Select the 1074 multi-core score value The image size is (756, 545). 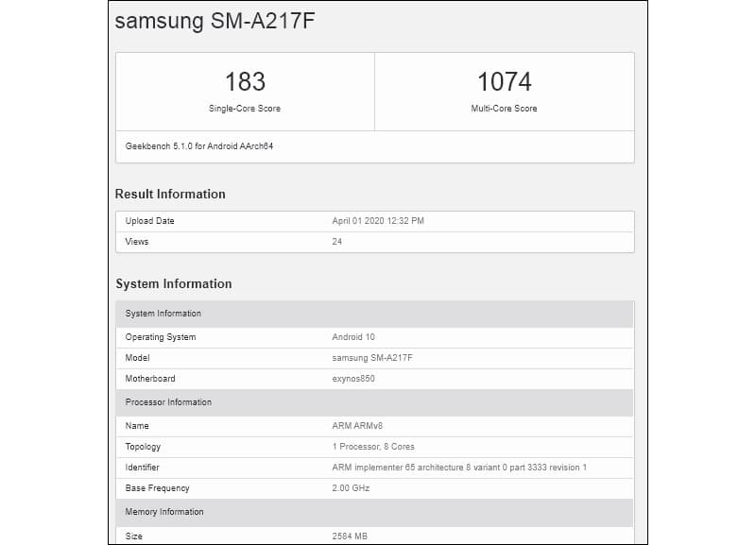point(505,81)
